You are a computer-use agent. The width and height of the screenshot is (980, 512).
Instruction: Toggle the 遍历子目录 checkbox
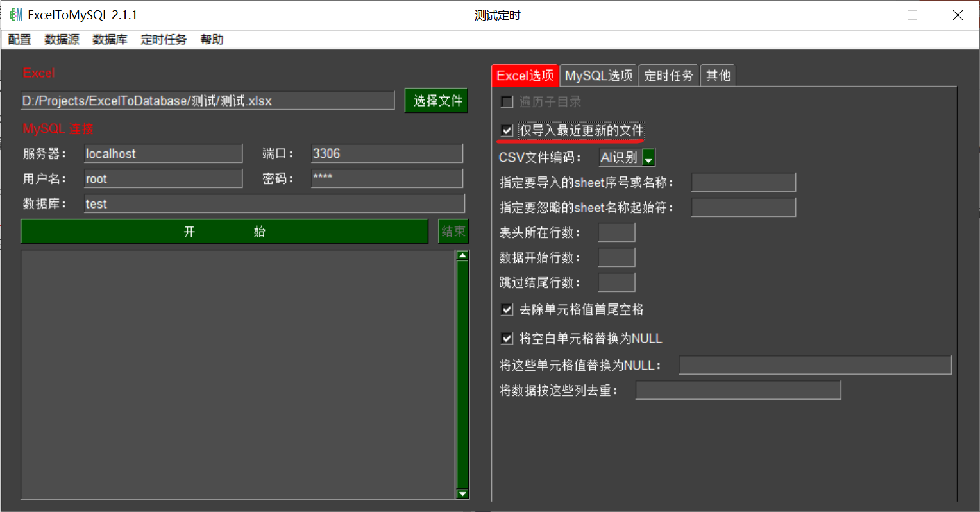(507, 102)
